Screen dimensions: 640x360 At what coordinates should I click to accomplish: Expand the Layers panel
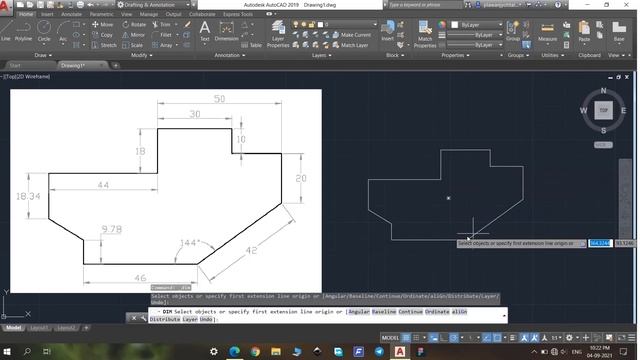pyautogui.click(x=322, y=55)
